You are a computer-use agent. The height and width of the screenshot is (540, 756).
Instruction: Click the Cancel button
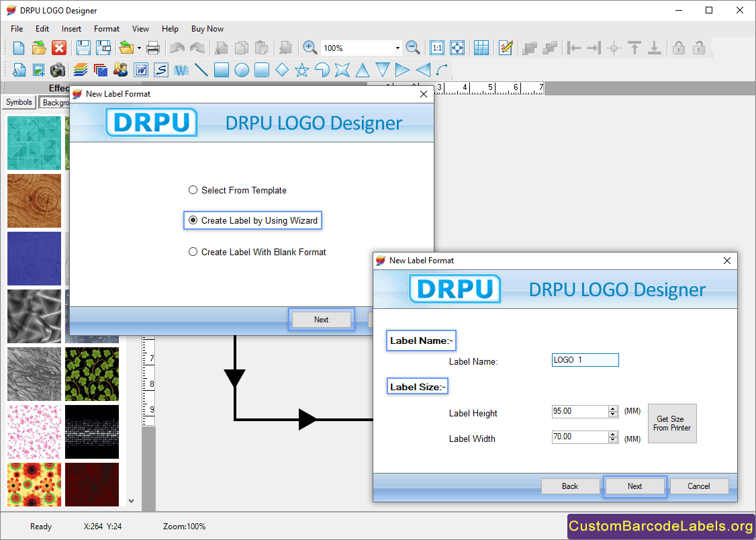[x=699, y=486]
